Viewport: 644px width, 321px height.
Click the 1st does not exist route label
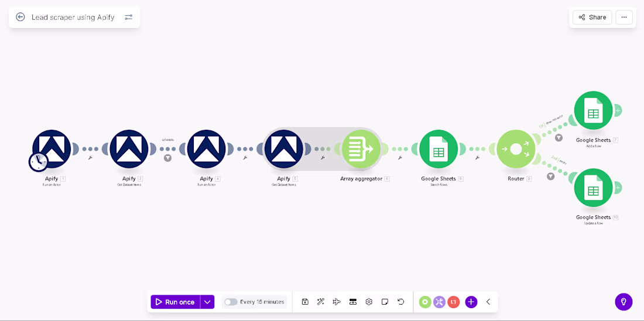550,122
